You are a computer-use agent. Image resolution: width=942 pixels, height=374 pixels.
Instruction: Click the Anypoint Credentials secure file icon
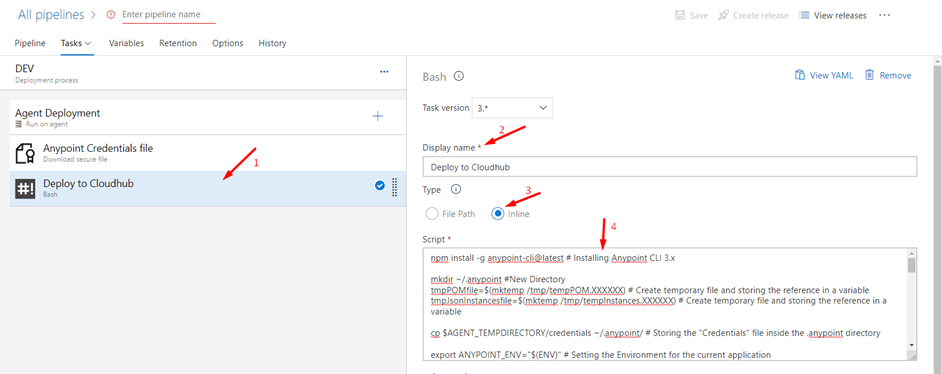(24, 153)
